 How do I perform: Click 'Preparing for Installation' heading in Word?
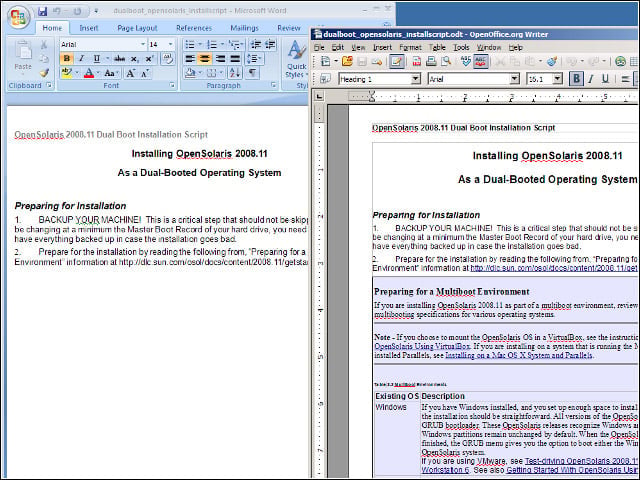click(x=70, y=206)
